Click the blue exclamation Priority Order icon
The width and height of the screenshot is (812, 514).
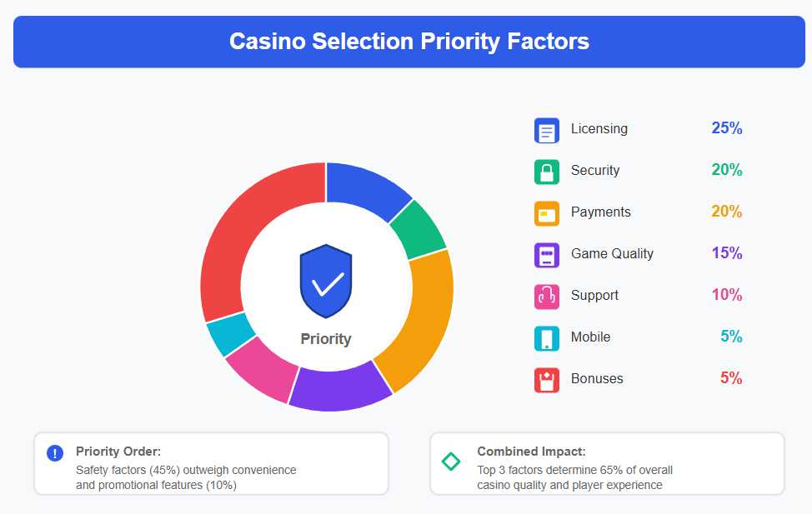(x=55, y=453)
